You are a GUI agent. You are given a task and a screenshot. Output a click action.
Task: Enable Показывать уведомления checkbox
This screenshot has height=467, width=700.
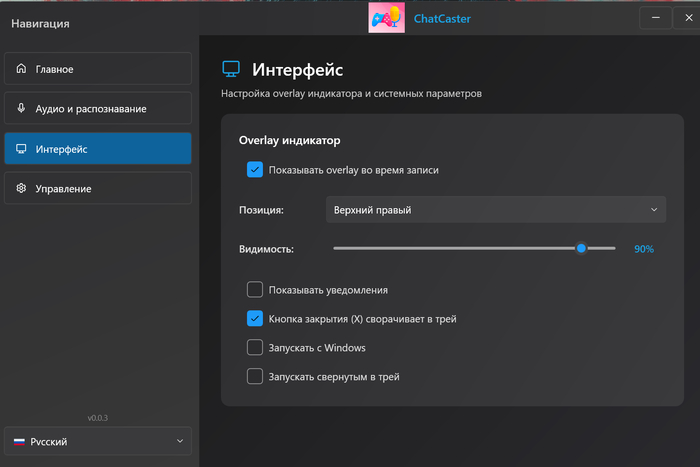tap(255, 290)
